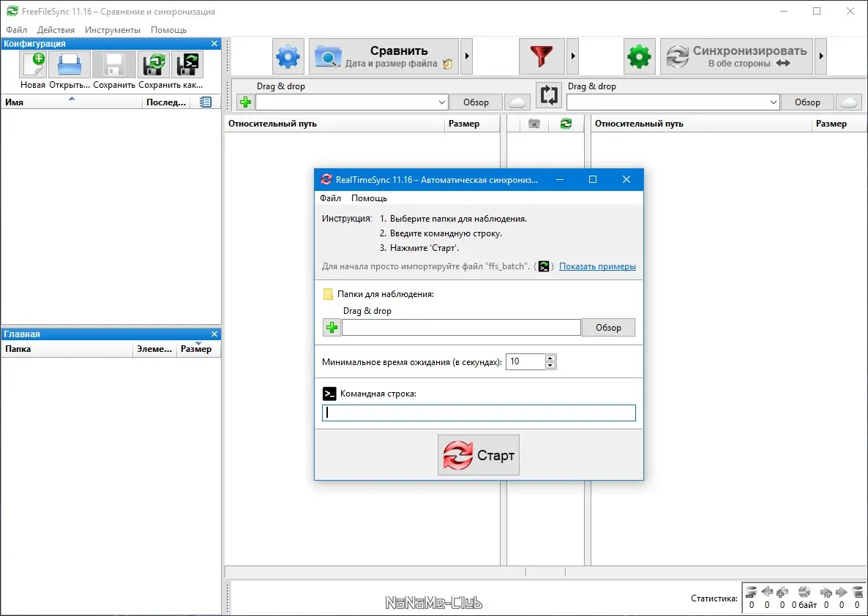Open a configuration with Открыть icon

pos(70,64)
